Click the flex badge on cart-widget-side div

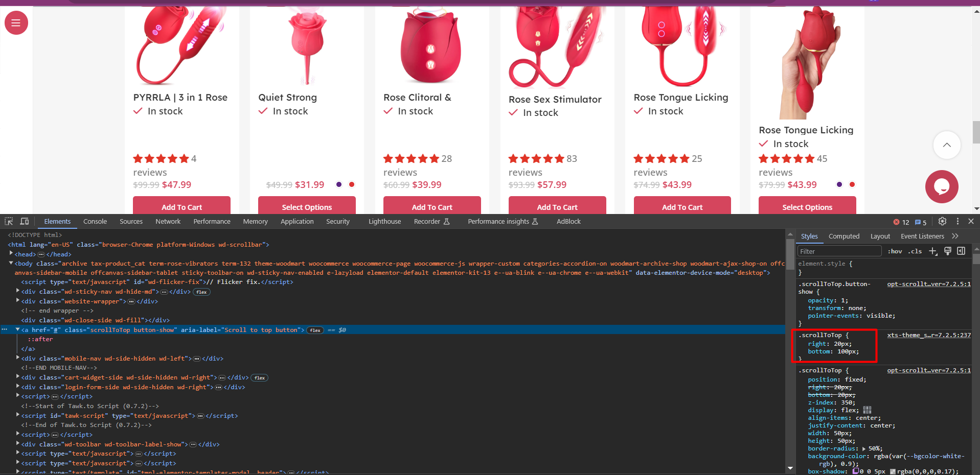point(260,378)
